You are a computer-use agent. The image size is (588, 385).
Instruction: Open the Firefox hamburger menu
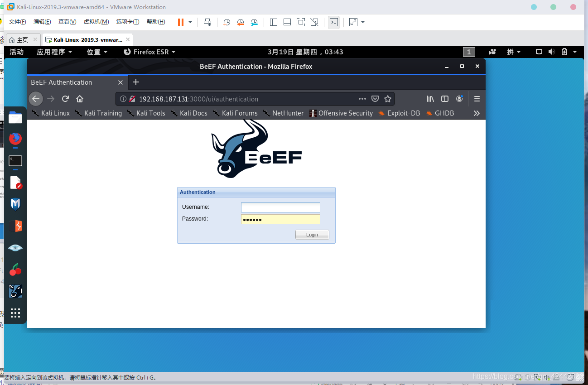[477, 99]
